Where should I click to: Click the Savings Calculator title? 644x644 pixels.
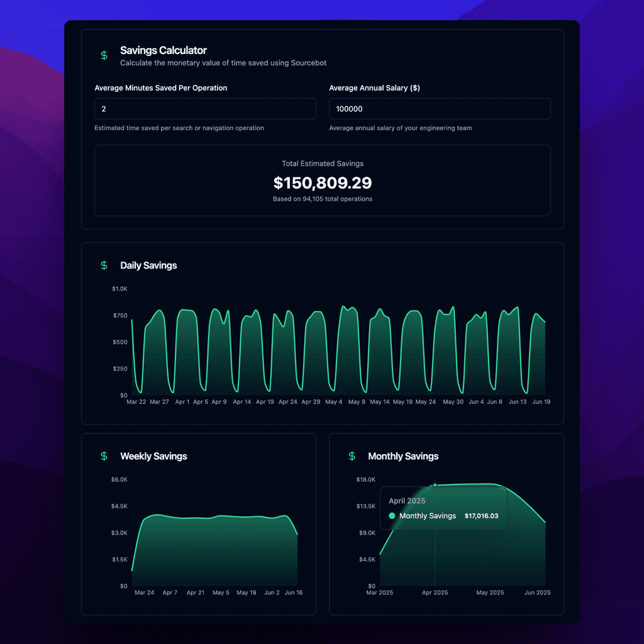[x=163, y=50]
